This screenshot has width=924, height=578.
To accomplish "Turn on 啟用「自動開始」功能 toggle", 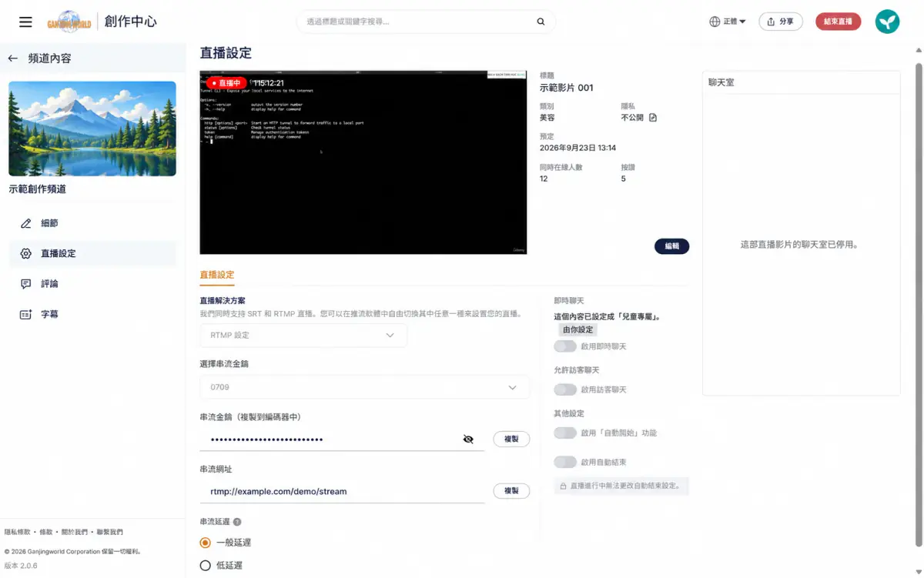I will pos(565,433).
